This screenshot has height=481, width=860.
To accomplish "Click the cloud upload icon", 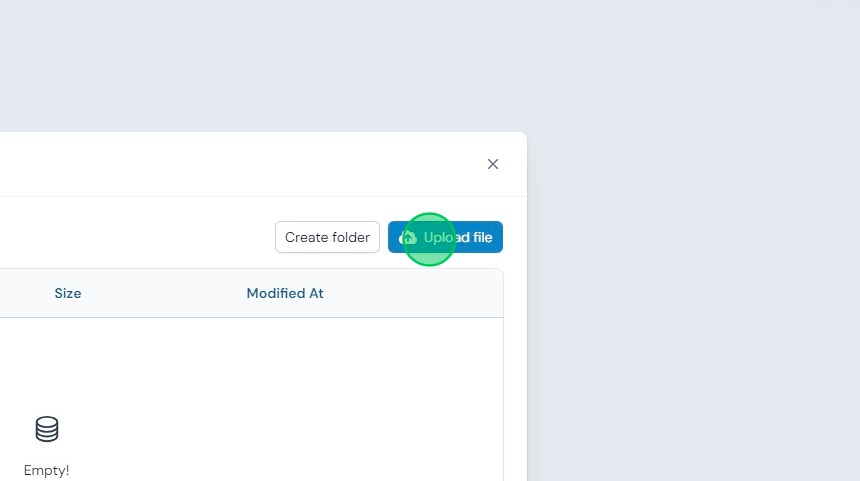I will (408, 237).
